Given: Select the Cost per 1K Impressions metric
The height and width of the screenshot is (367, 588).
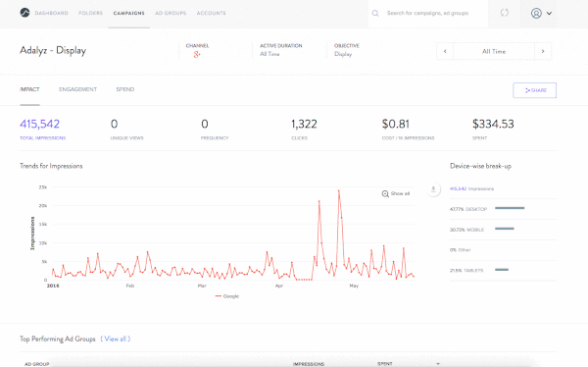Looking at the screenshot, I should (408, 129).
